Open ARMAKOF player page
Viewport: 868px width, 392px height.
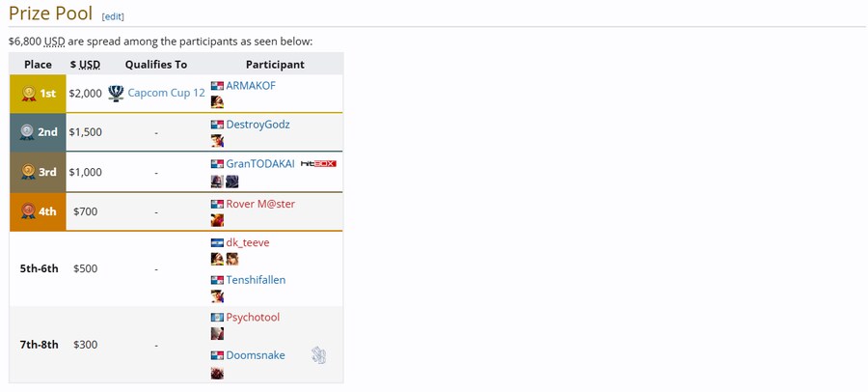pyautogui.click(x=251, y=86)
